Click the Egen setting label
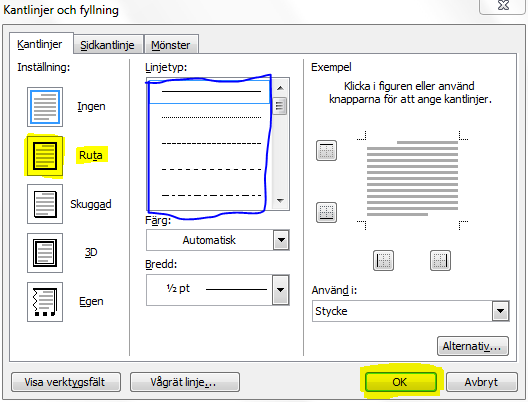Viewport: 528px width, 402px height. pos(91,301)
